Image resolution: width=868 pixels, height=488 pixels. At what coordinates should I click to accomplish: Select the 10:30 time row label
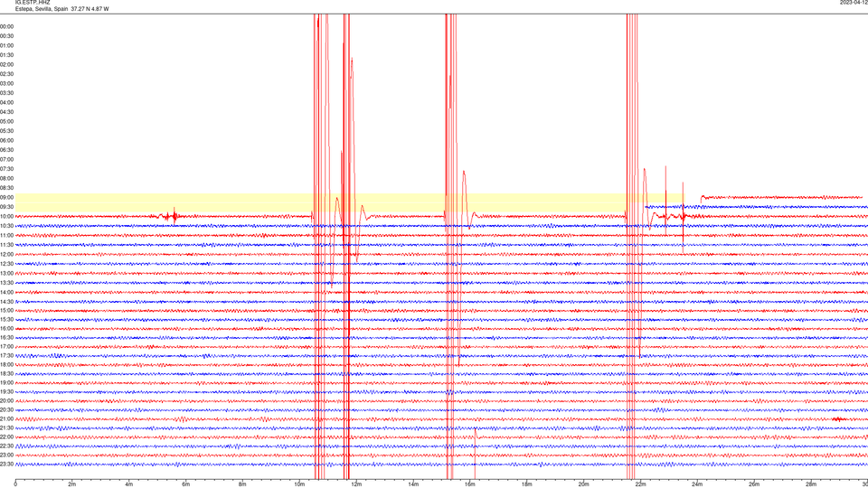click(6, 226)
